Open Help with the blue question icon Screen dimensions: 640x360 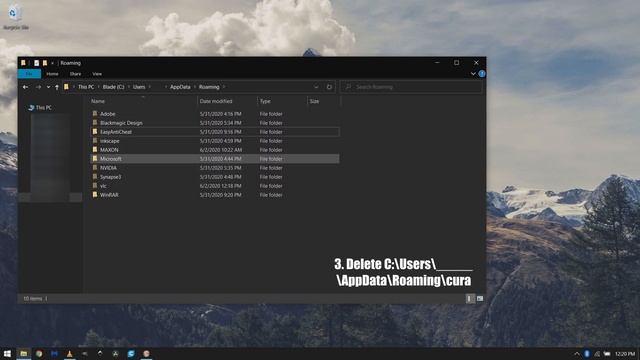coord(482,74)
